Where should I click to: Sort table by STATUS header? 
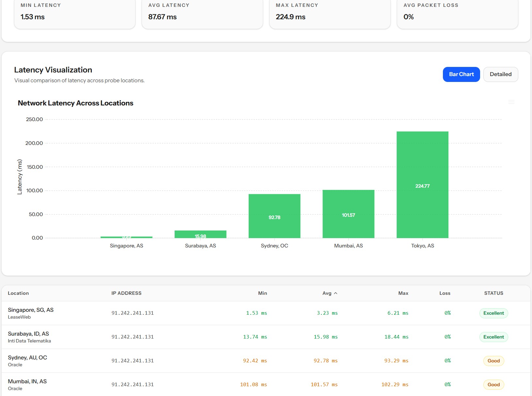click(x=493, y=293)
